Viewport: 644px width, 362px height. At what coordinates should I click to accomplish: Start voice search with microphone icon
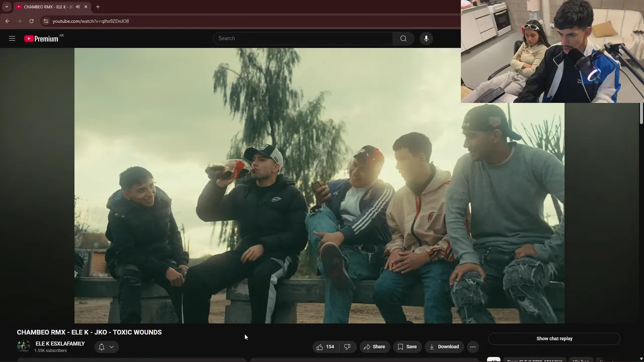[426, 38]
